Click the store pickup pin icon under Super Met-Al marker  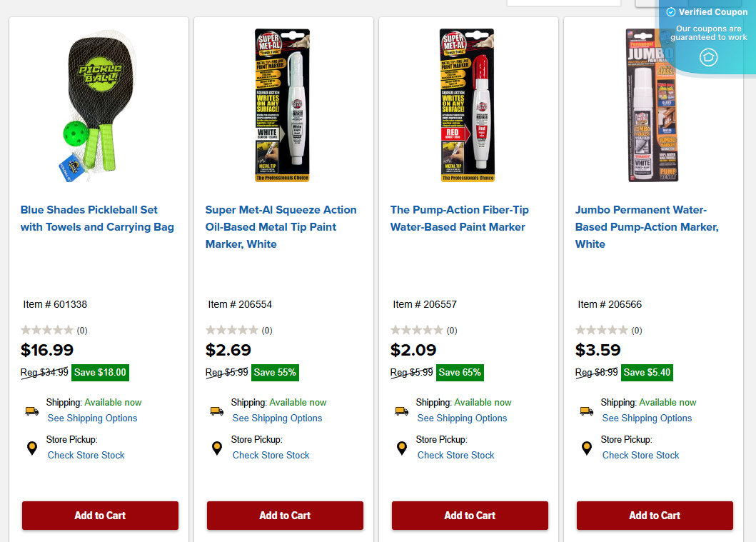[216, 448]
